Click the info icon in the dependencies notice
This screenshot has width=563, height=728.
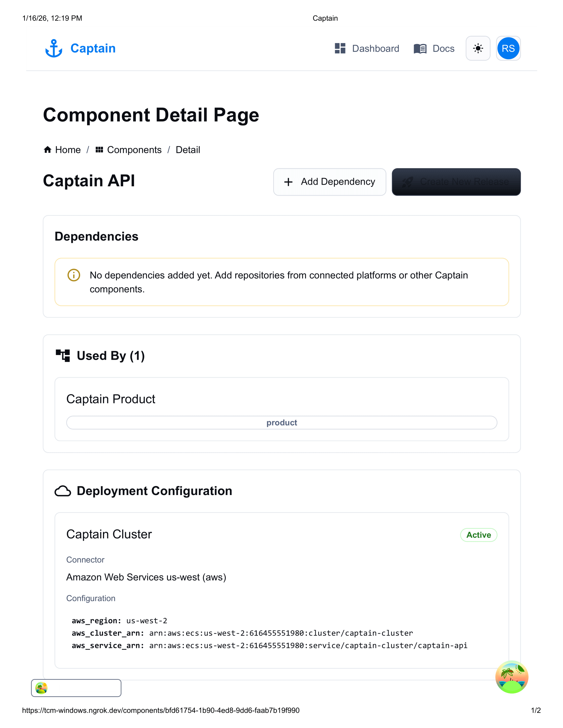74,275
